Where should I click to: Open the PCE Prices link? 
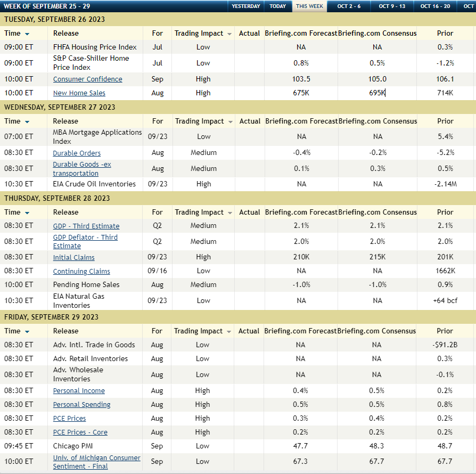tap(70, 418)
